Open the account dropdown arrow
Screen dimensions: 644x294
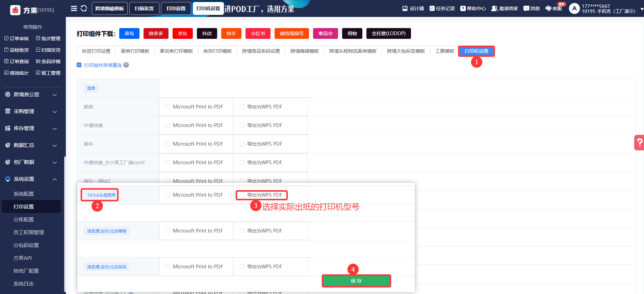[x=642, y=9]
